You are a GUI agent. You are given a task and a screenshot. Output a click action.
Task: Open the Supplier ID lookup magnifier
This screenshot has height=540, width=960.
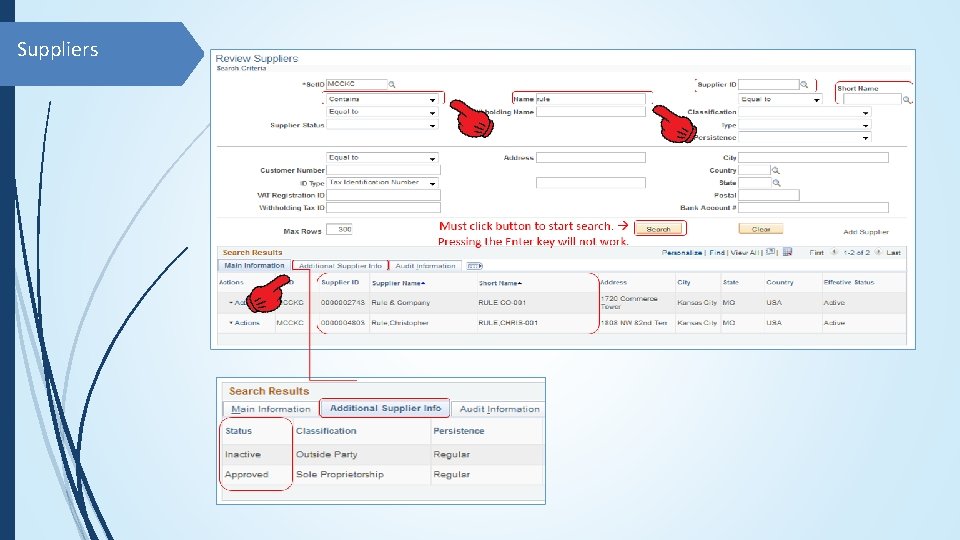[804, 84]
